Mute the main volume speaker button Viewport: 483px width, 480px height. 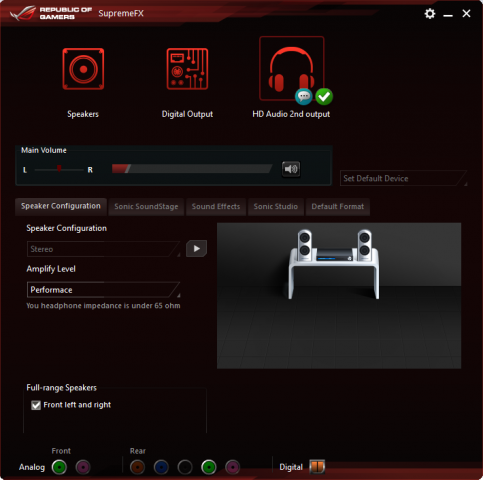pyautogui.click(x=291, y=169)
